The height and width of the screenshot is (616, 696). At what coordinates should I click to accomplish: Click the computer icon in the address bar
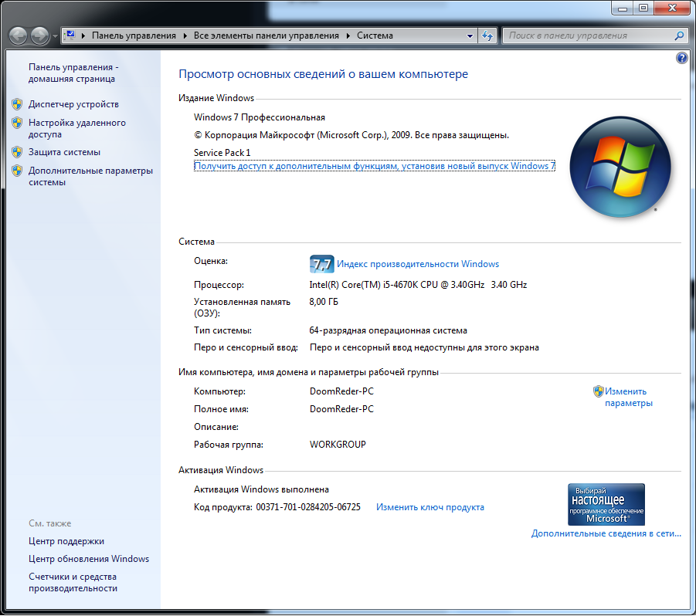click(70, 36)
